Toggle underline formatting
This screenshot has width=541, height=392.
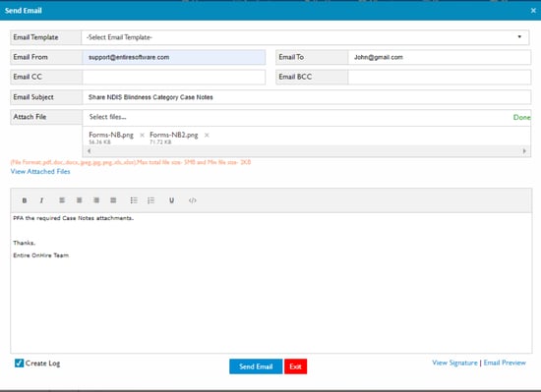171,200
